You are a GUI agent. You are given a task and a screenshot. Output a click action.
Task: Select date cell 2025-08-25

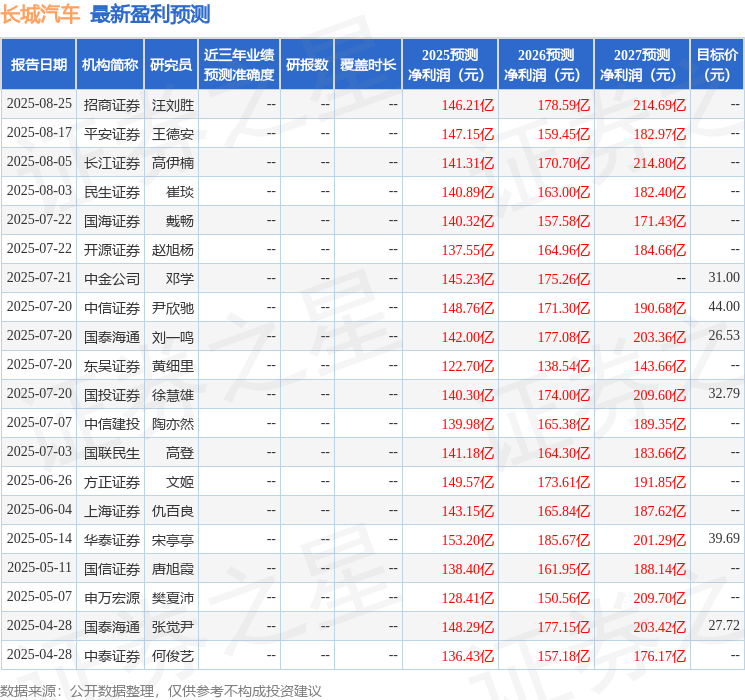[x=39, y=104]
